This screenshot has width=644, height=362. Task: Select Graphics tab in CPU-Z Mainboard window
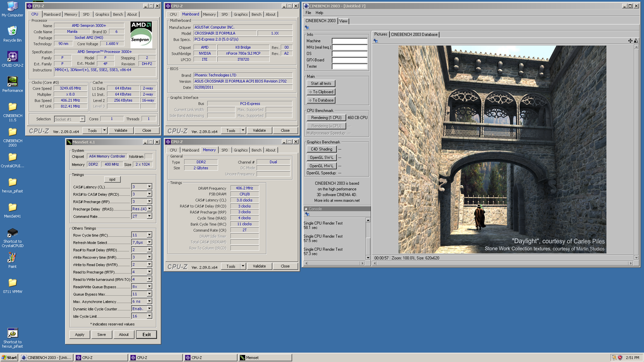pyautogui.click(x=240, y=14)
